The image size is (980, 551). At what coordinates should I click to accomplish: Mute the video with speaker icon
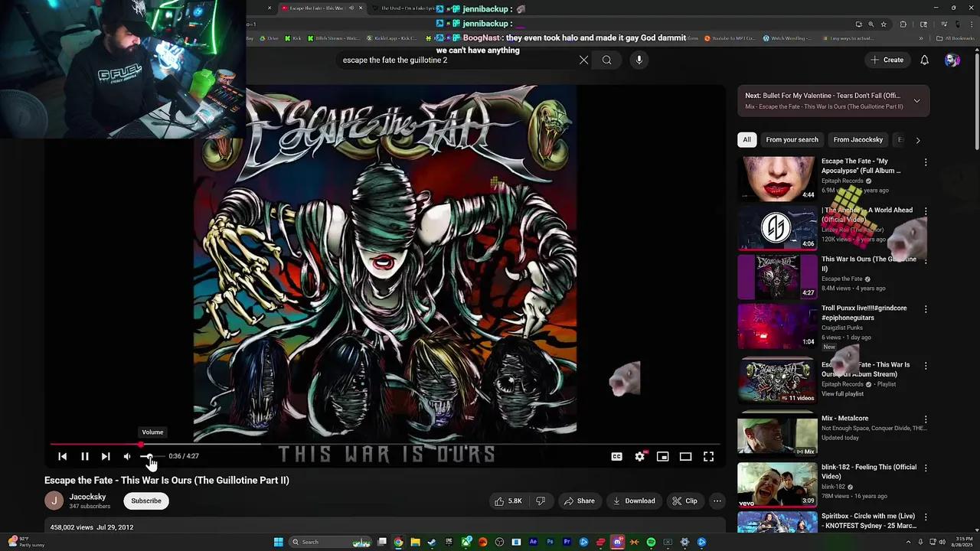pos(127,456)
